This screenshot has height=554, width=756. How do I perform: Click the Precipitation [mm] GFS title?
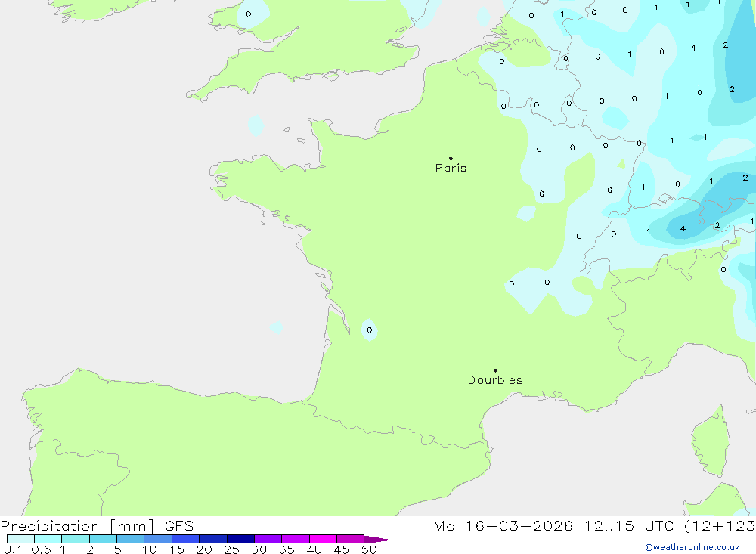[x=97, y=526]
